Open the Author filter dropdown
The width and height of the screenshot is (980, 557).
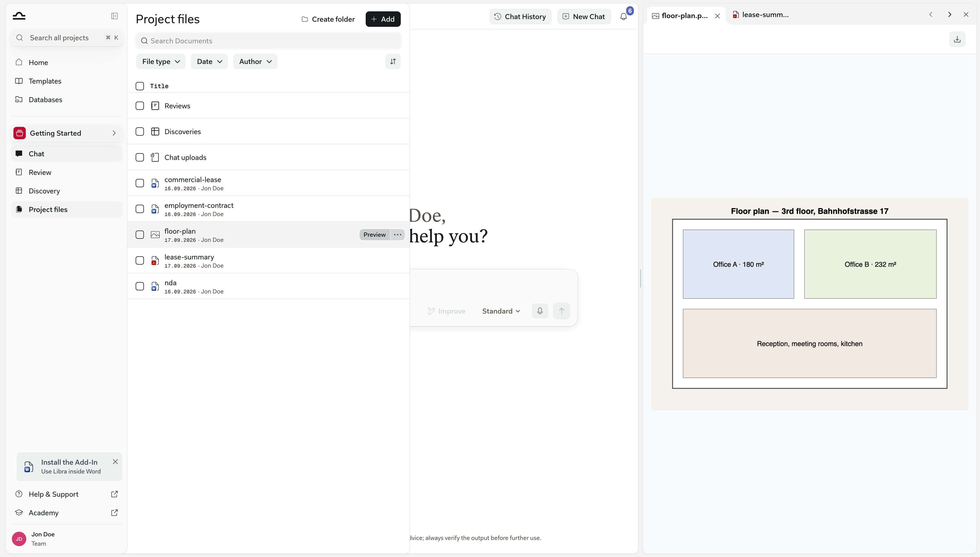click(255, 62)
